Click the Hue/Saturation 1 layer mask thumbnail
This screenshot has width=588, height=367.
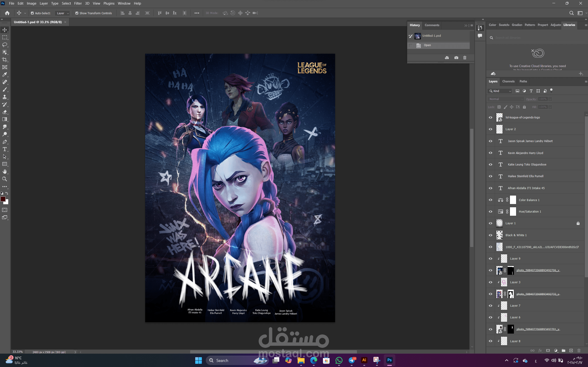tap(513, 212)
